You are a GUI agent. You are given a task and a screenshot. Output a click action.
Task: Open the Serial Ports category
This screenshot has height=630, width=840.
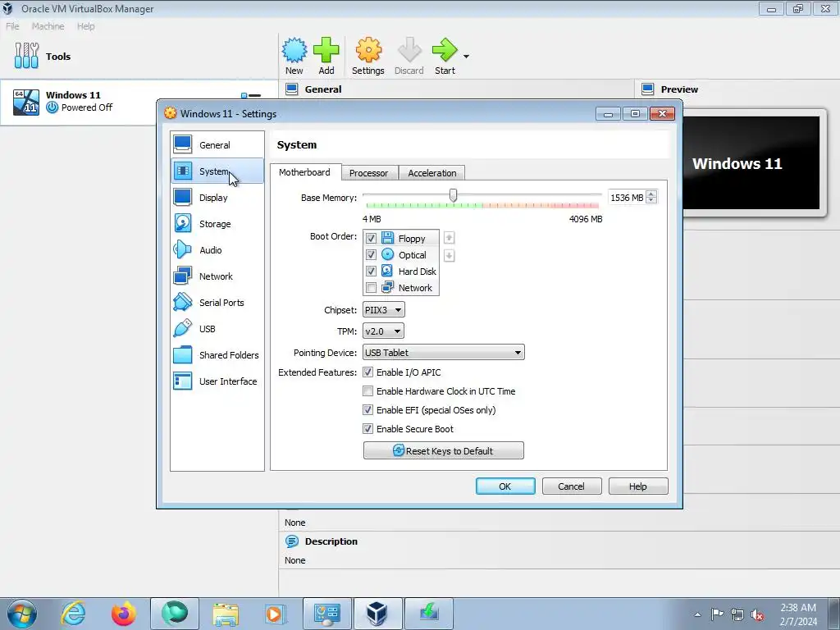[217, 302]
